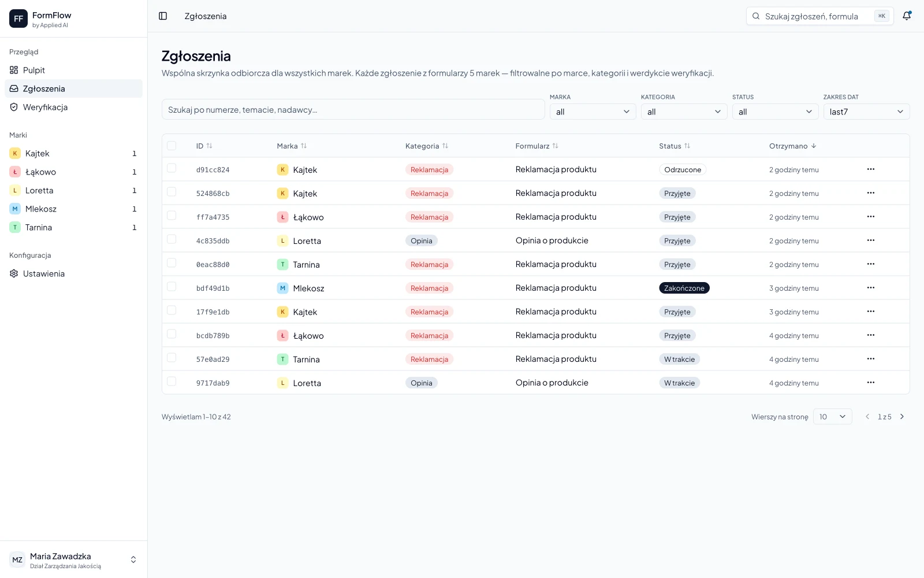This screenshot has width=924, height=578.
Task: Click the FormFlow FF logo
Action: pos(18,18)
